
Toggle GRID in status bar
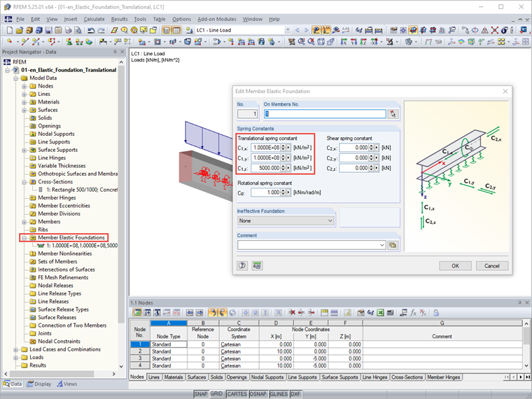216,394
